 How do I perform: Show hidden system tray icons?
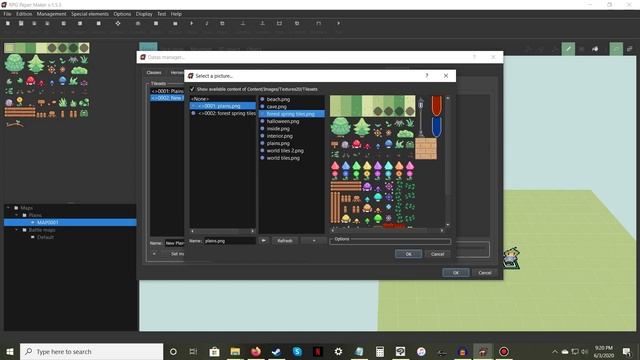coord(554,351)
